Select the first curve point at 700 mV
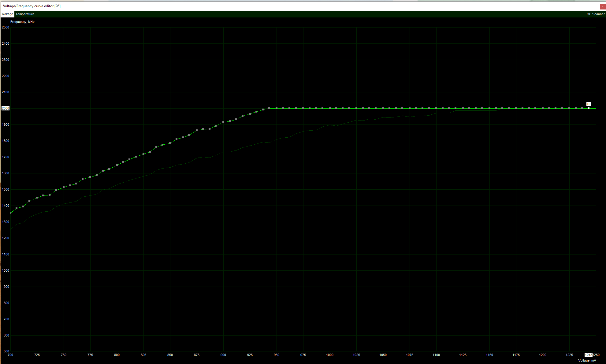The width and height of the screenshot is (606, 364). pos(11,213)
